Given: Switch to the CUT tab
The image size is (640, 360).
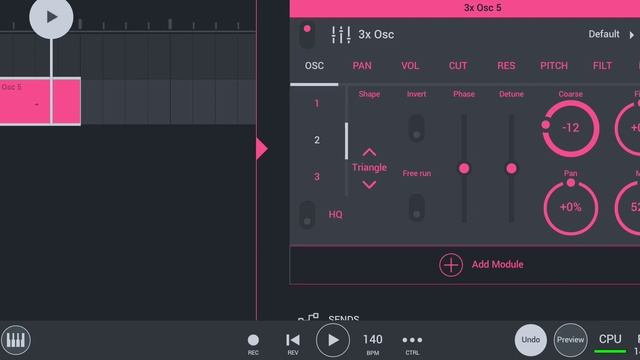Looking at the screenshot, I should [458, 66].
